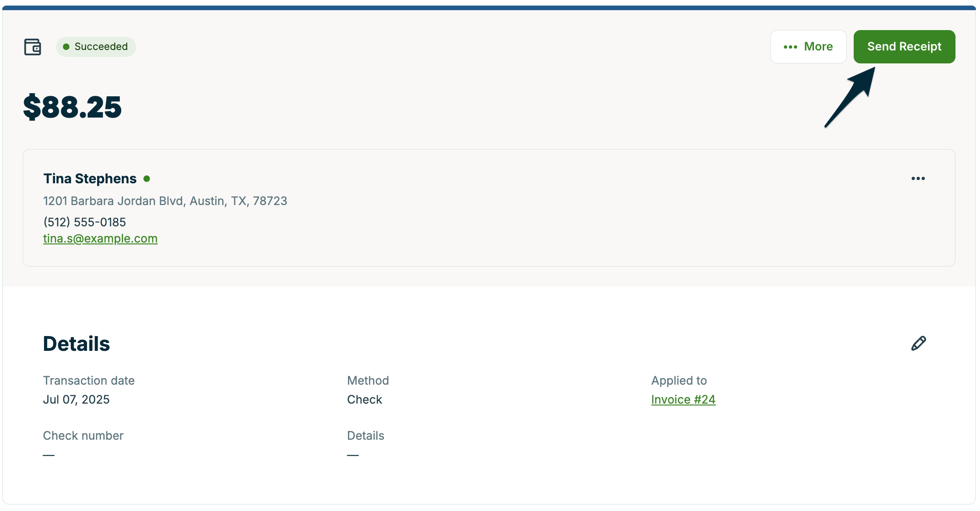Click the Check payment method value
This screenshot has width=980, height=511.
(365, 399)
